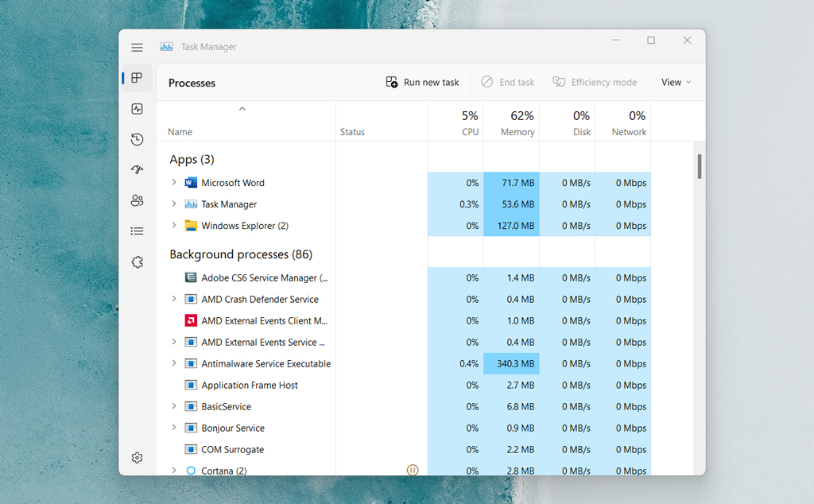Open the hamburger navigation menu
Image resolution: width=814 pixels, height=504 pixels.
tap(137, 48)
